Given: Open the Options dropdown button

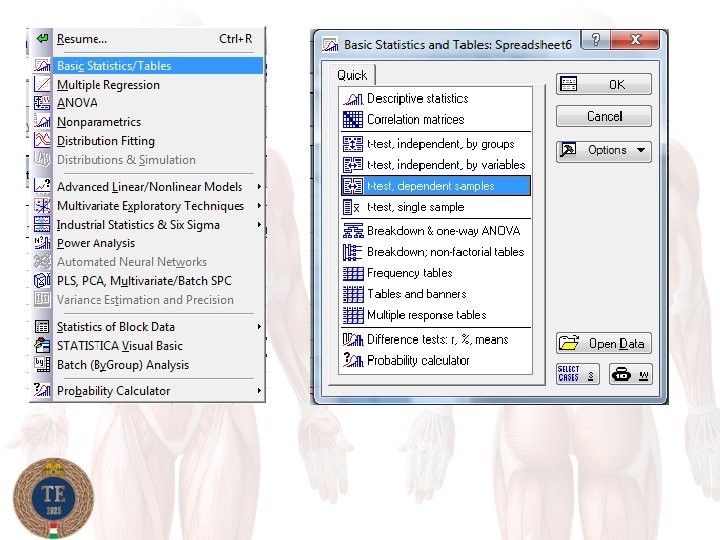Looking at the screenshot, I should (x=604, y=151).
